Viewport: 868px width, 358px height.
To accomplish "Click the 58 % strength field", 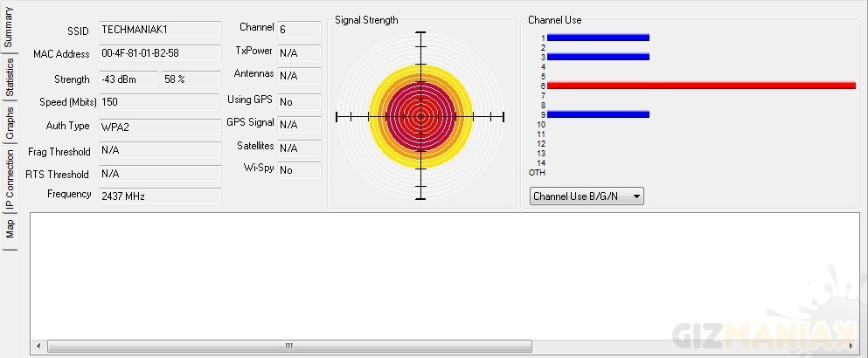I will (x=191, y=79).
